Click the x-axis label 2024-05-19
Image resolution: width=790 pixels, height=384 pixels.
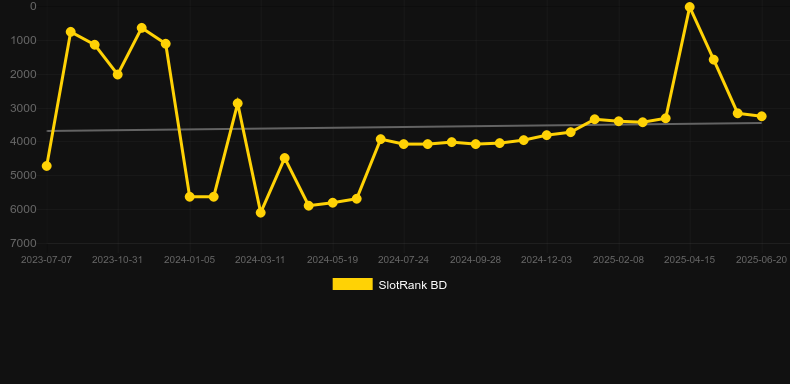click(333, 260)
